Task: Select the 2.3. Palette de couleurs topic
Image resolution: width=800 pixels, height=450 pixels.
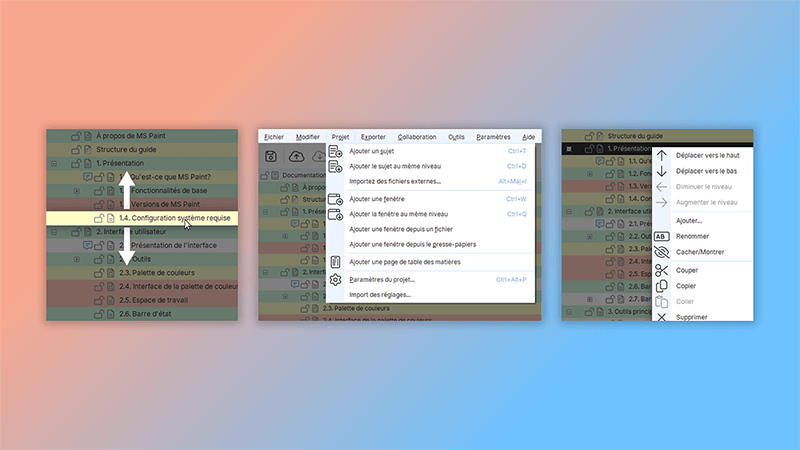Action: pyautogui.click(x=157, y=273)
